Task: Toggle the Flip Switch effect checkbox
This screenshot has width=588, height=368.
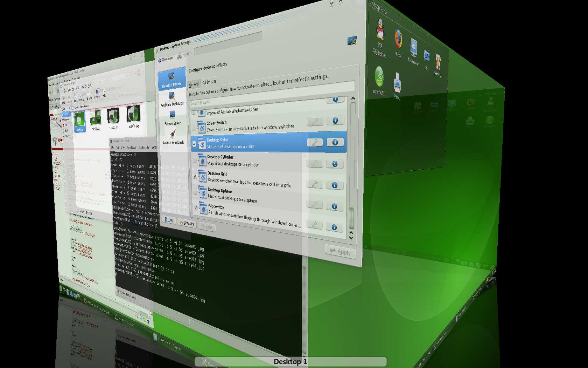Action: tap(196, 208)
